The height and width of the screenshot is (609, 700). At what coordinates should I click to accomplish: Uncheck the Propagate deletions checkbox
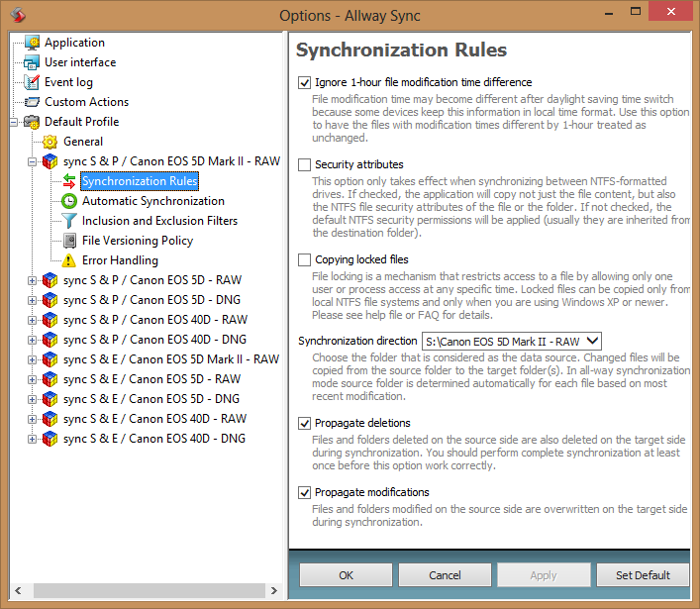pyautogui.click(x=305, y=423)
